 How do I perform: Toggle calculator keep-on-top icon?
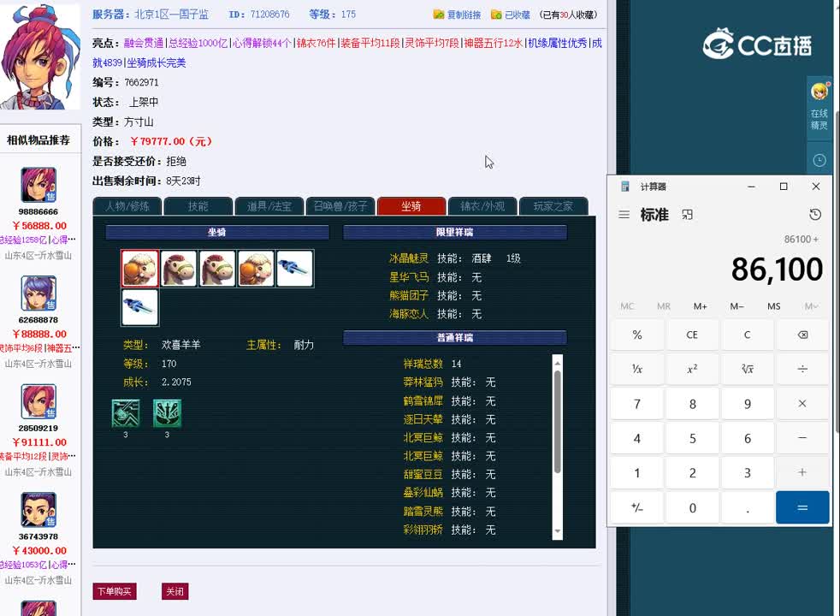coord(688,215)
